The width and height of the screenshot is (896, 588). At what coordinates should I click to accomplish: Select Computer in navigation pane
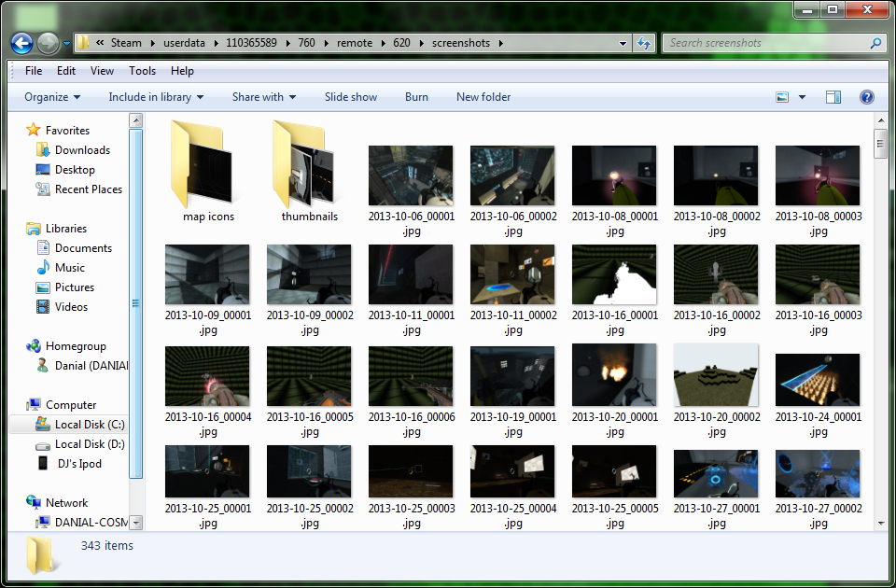71,404
